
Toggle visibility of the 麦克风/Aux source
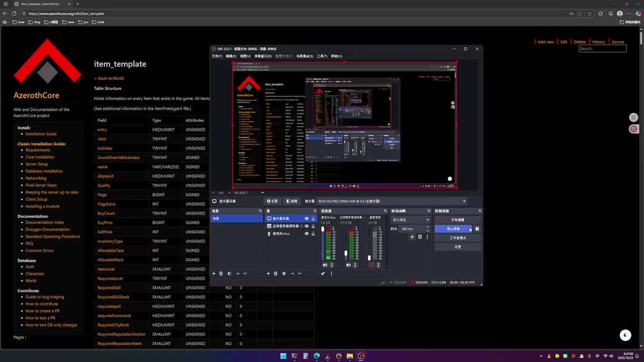tap(306, 234)
